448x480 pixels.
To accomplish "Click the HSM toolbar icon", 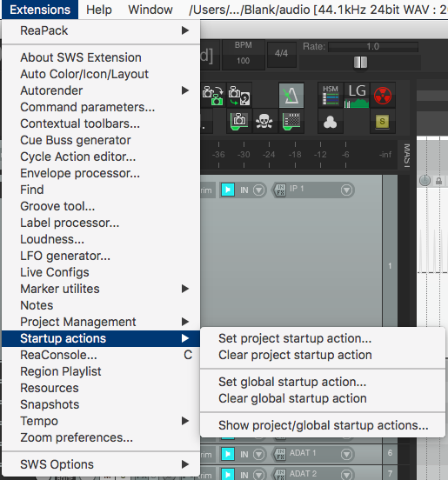I will coord(330,95).
